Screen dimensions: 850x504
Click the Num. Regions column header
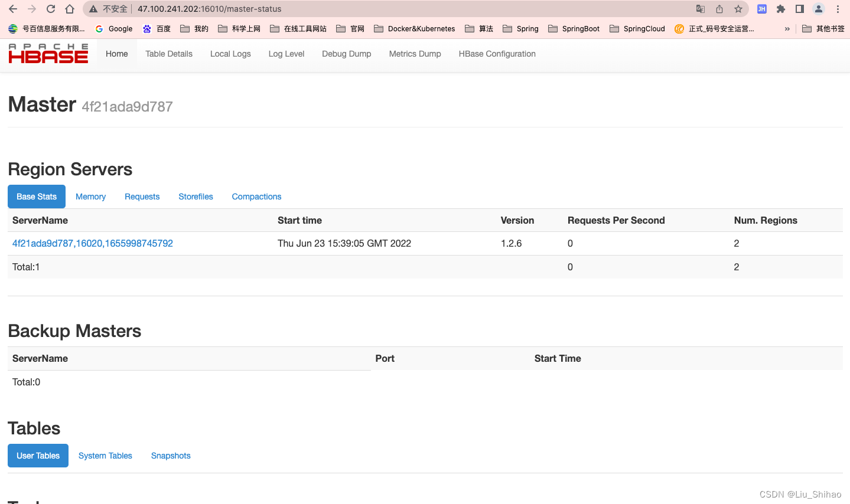pos(766,220)
